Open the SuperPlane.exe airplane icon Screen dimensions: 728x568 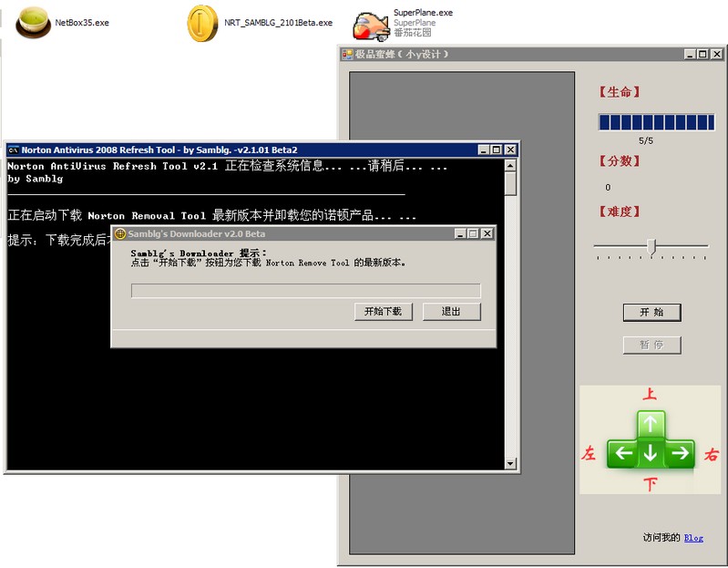coord(371,26)
